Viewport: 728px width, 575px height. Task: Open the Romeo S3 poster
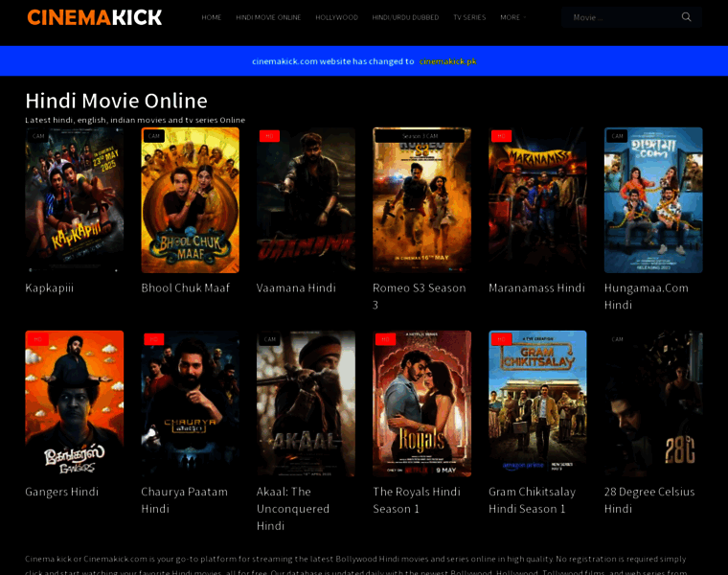(x=422, y=200)
